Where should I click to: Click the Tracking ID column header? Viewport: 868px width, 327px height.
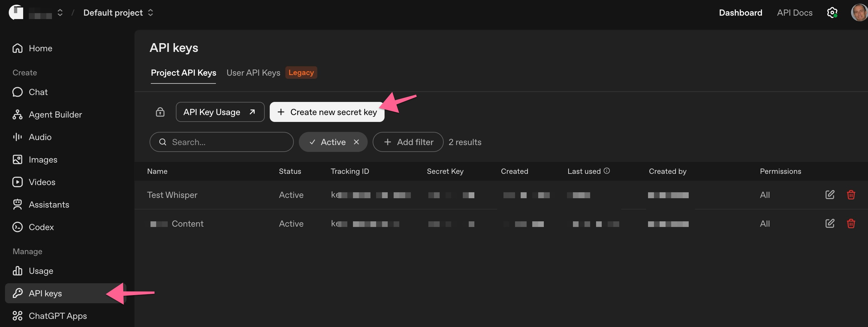pyautogui.click(x=350, y=171)
